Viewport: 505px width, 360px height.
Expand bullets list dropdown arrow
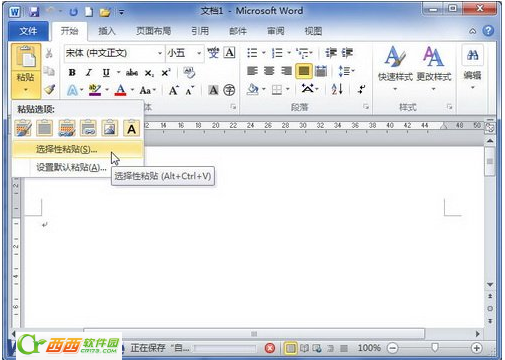click(x=263, y=53)
